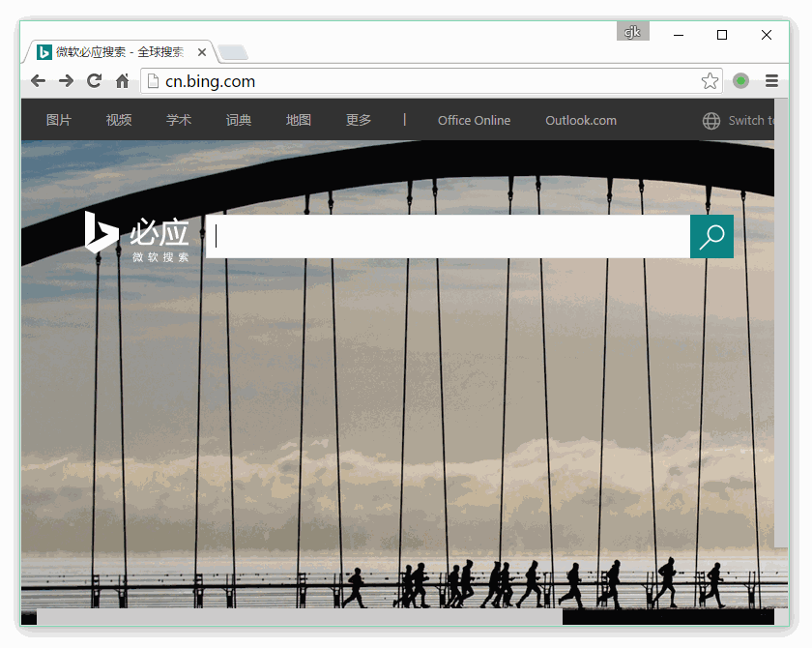Open the 词典 dictionary section
The image size is (812, 648).
pos(239,120)
